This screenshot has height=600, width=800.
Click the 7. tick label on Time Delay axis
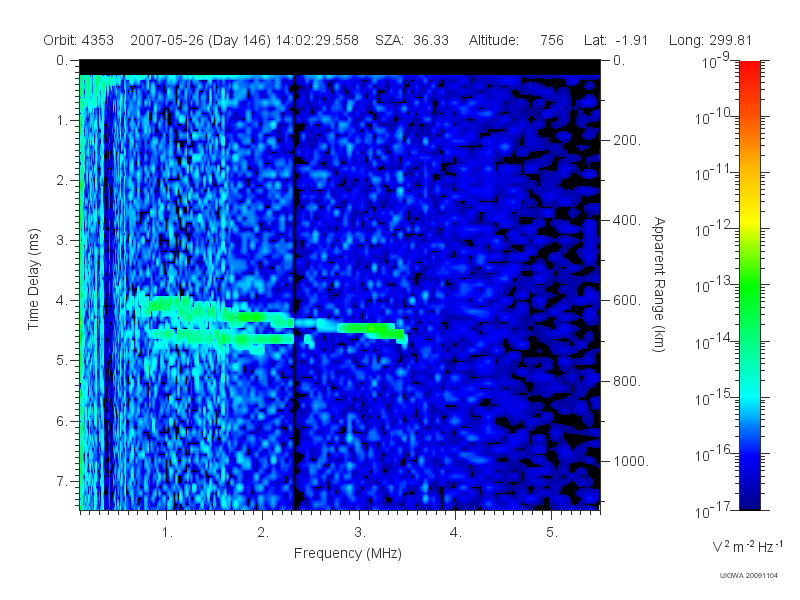(62, 481)
